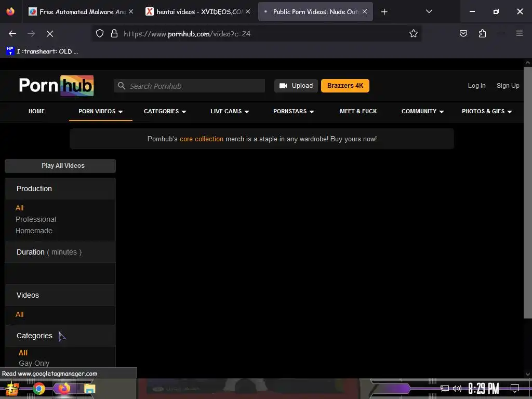
Task: Open the volume speaker tray icon
Action: pyautogui.click(x=457, y=389)
